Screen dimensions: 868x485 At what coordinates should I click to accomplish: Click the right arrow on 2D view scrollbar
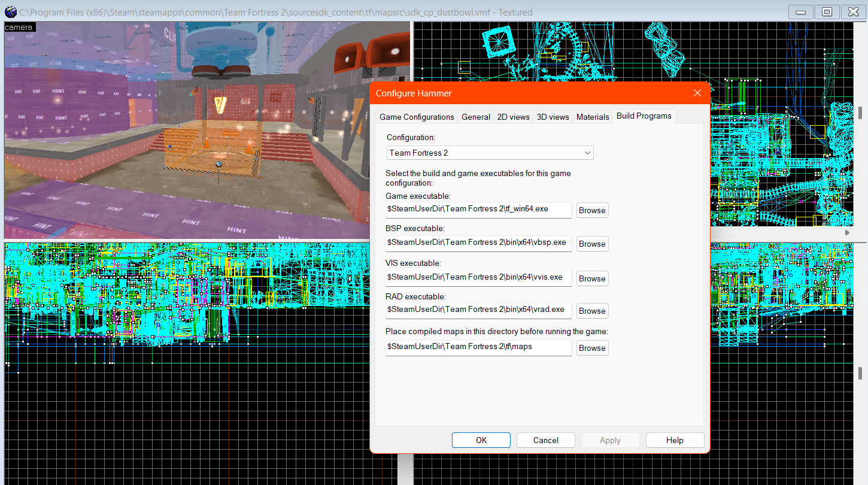[846, 232]
